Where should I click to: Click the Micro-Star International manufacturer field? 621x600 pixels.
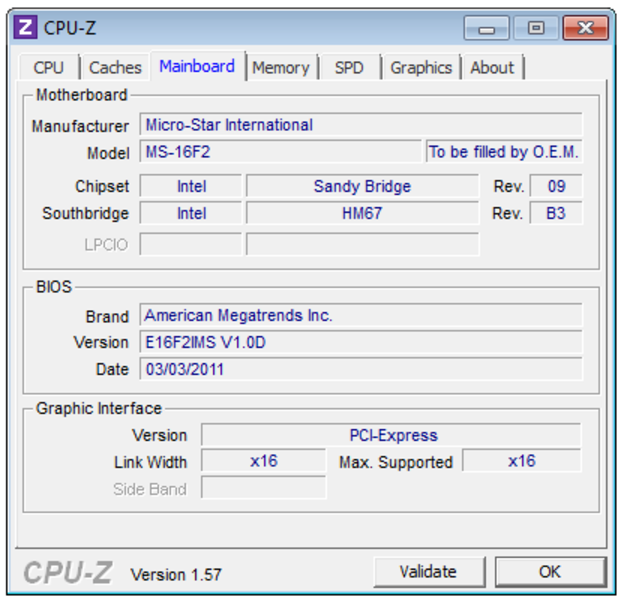pos(360,125)
